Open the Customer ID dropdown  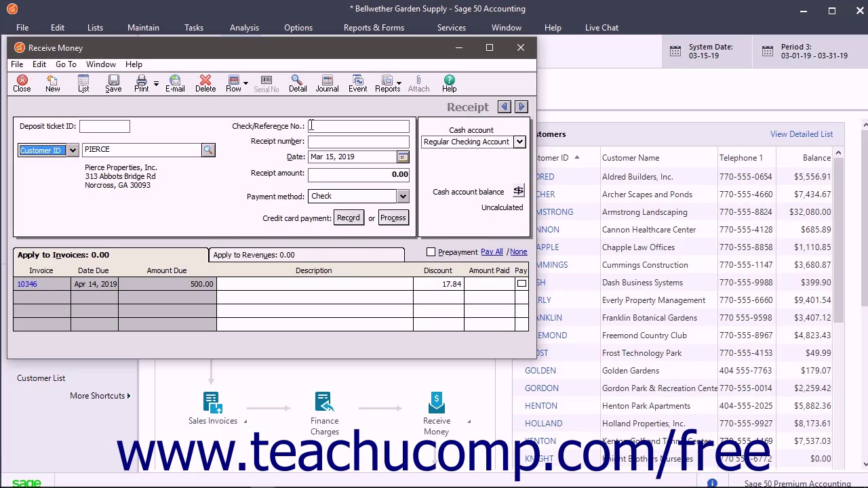(73, 150)
